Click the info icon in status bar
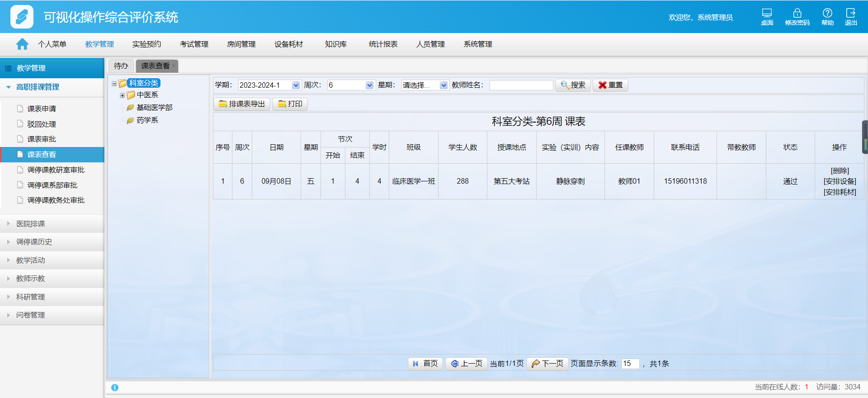Viewport: 868px width, 398px height. click(x=115, y=388)
